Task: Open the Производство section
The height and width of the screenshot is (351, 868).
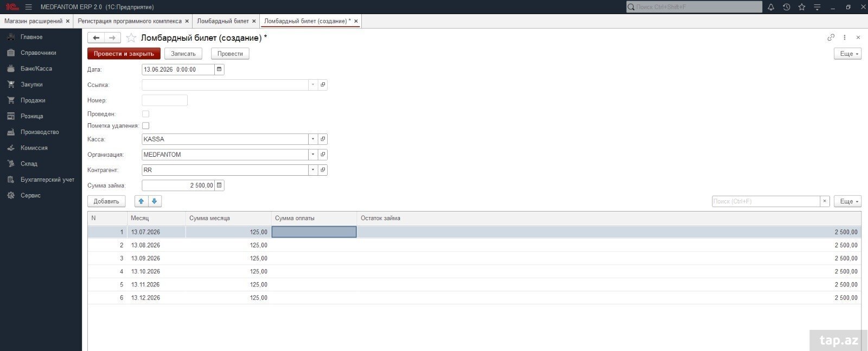Action: click(x=40, y=132)
